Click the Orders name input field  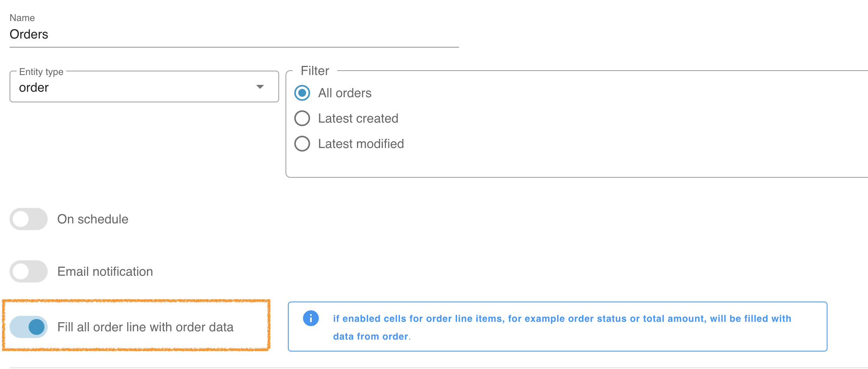[233, 35]
